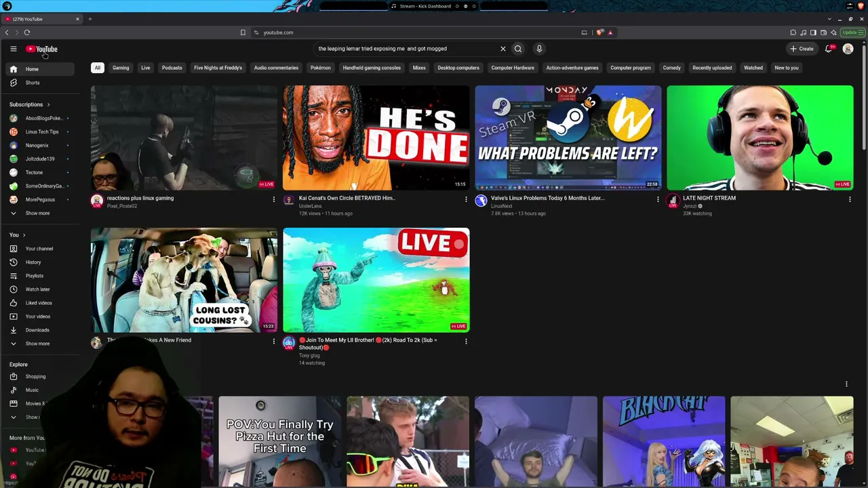Open the MorePegasus subscription
Image resolution: width=868 pixels, height=488 pixels.
coord(39,199)
